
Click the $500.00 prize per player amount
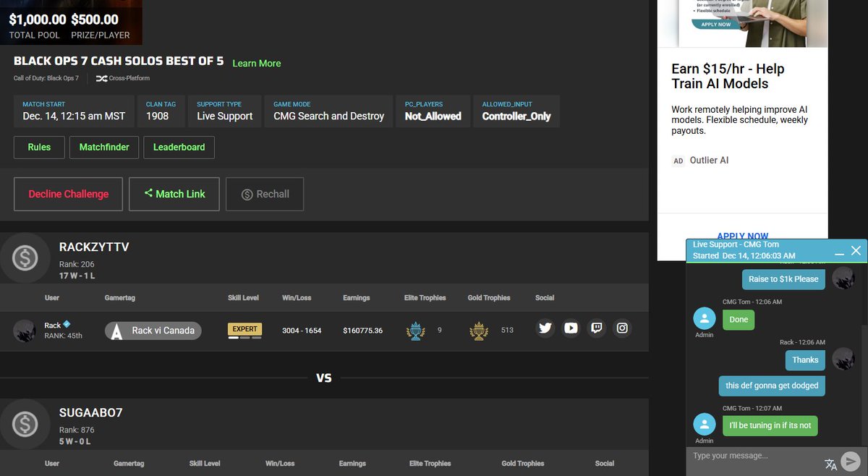95,20
